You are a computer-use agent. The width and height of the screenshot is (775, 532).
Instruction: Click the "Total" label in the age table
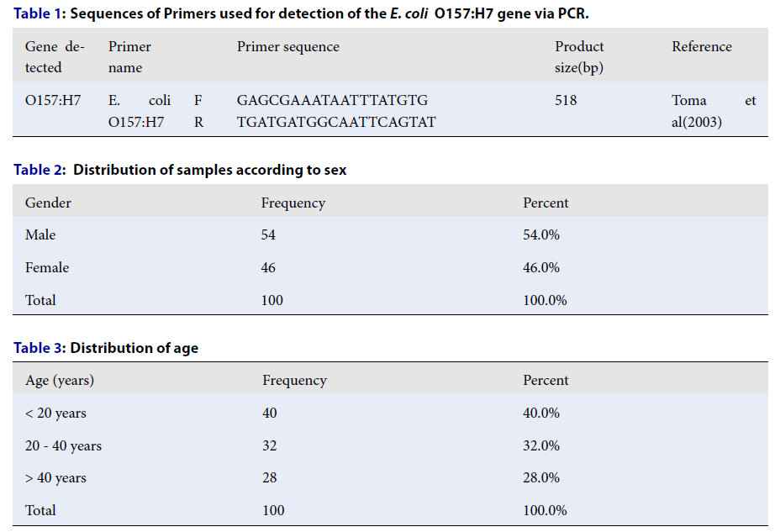[40, 510]
